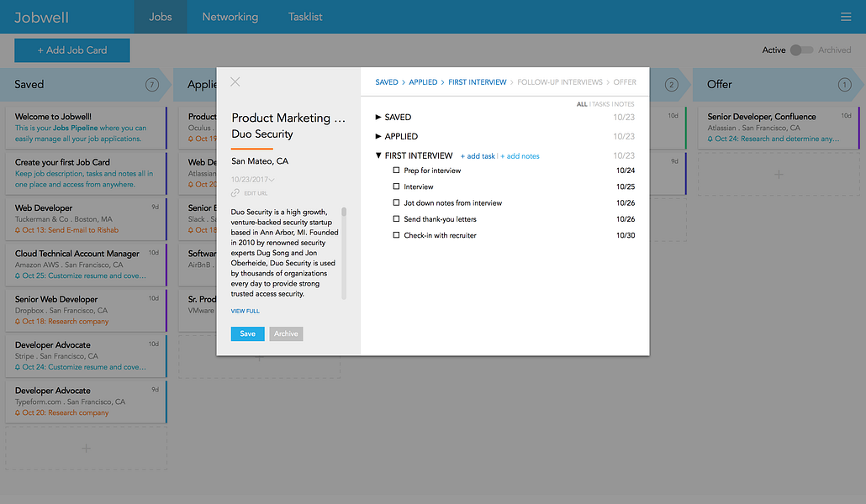This screenshot has height=504, width=866.
Task: Select APPLIED in the stage breadcrumb
Action: [x=423, y=82]
